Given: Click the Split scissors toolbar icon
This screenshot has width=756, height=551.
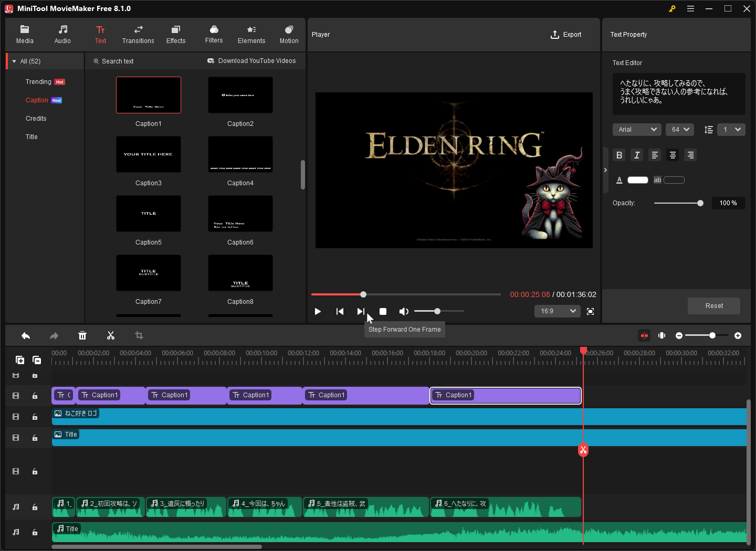Looking at the screenshot, I should 111,336.
